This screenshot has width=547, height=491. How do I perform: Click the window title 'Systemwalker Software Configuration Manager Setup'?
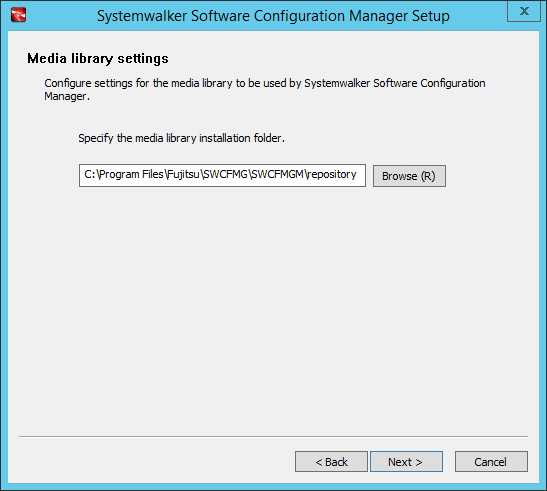273,16
